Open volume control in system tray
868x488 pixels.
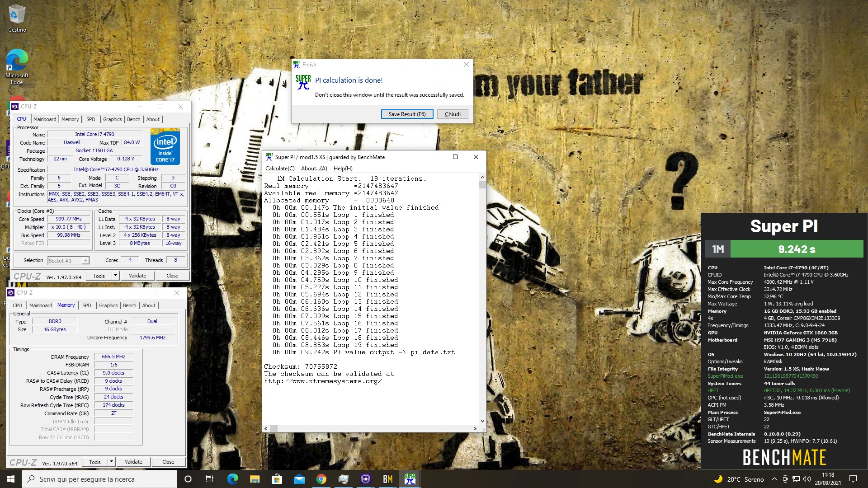(807, 479)
